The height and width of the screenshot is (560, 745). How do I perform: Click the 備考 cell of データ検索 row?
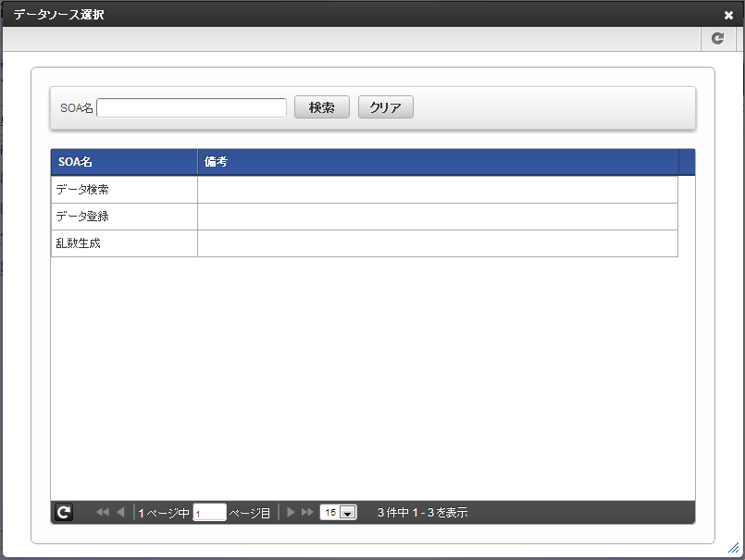pyautogui.click(x=438, y=190)
